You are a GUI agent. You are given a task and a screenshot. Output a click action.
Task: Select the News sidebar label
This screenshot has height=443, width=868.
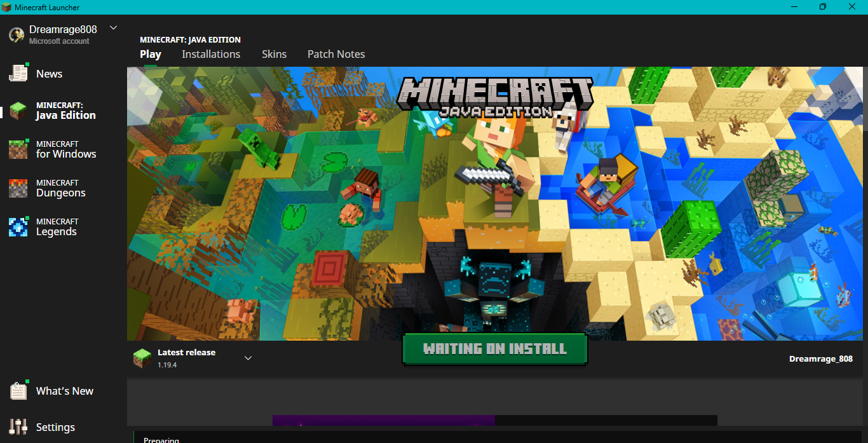tap(49, 74)
